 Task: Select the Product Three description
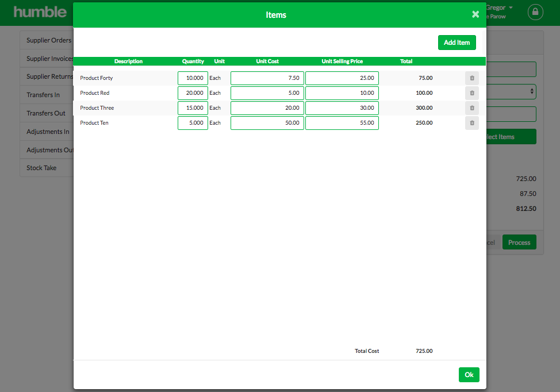pyautogui.click(x=97, y=108)
